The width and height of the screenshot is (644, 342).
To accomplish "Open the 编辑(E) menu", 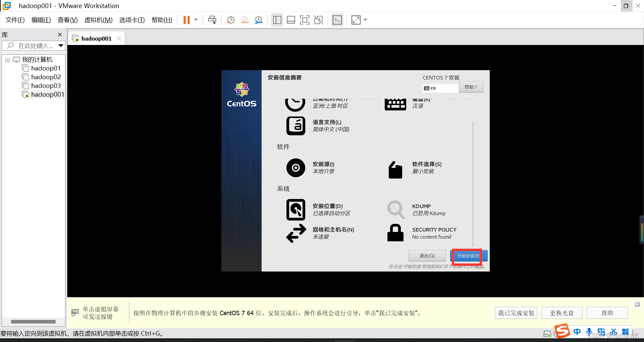I will click(x=41, y=20).
